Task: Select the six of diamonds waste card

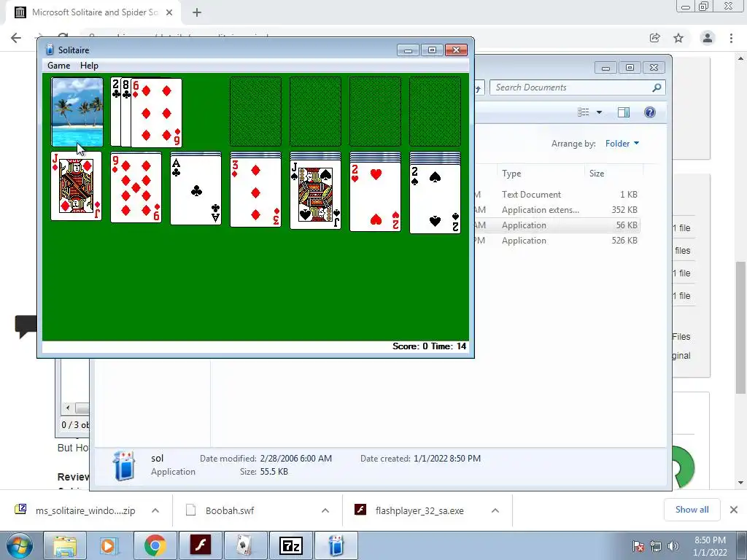Action: click(156, 113)
